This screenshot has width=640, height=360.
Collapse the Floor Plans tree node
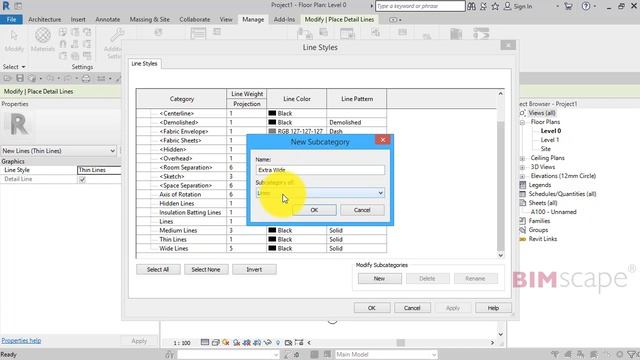[522, 122]
